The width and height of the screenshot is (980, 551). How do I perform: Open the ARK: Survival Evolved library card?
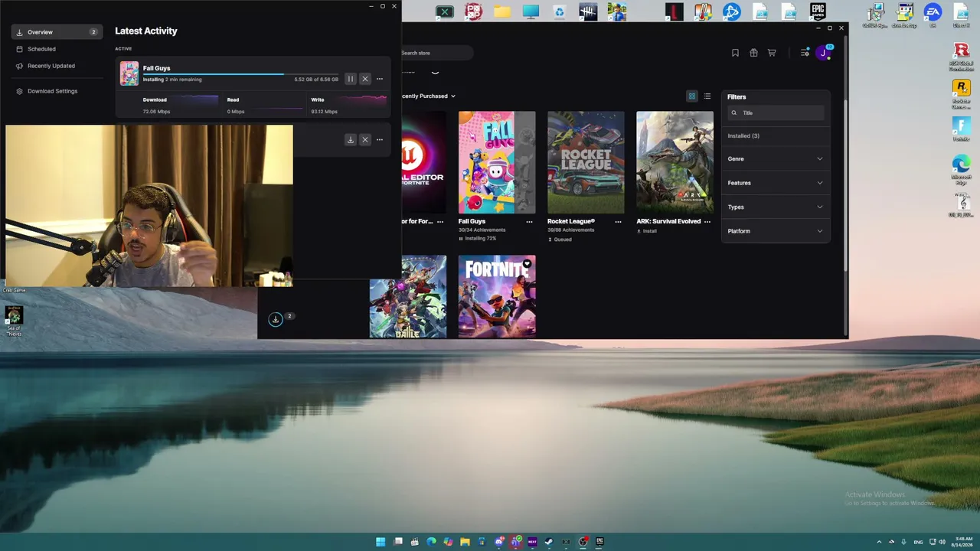pyautogui.click(x=675, y=162)
